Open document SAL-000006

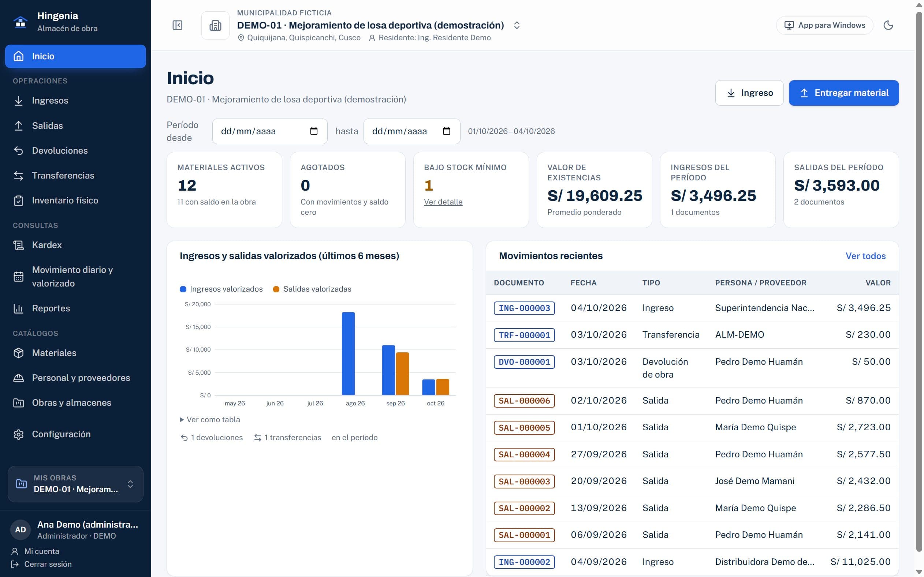[524, 401]
